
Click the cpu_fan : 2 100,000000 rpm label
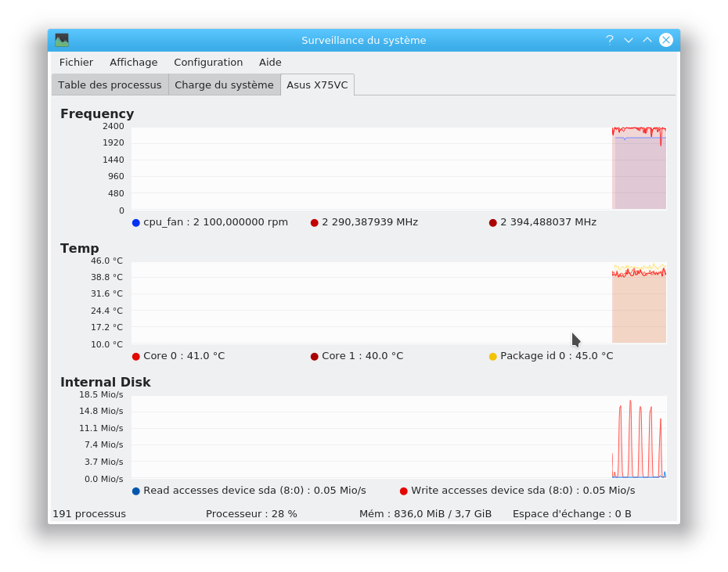(x=215, y=222)
